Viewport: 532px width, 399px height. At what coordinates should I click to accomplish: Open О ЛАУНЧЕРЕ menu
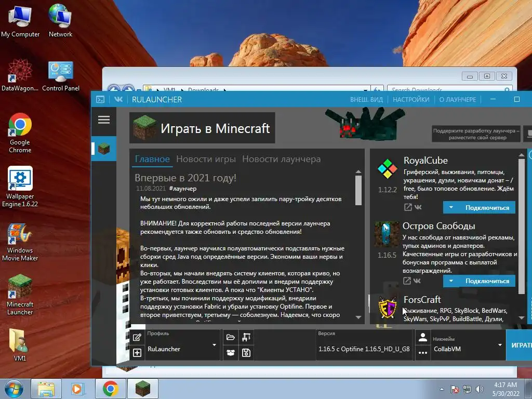point(457,99)
